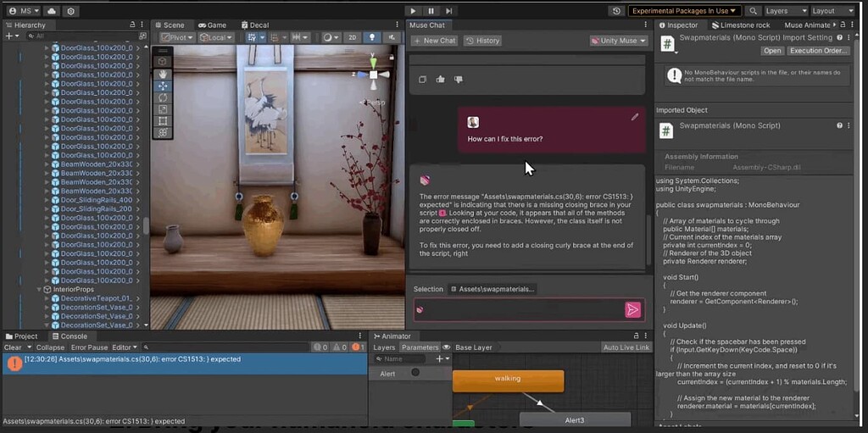This screenshot has height=433, width=868.
Task: Expand the InteriorProps hierarchy node
Action: tap(39, 289)
